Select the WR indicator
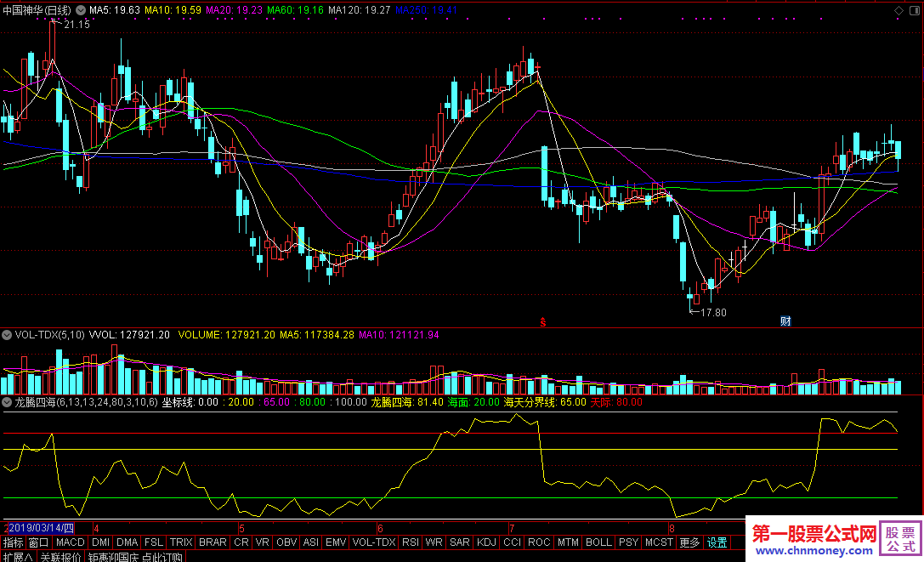Viewport: 924px width, 562px height. (434, 542)
